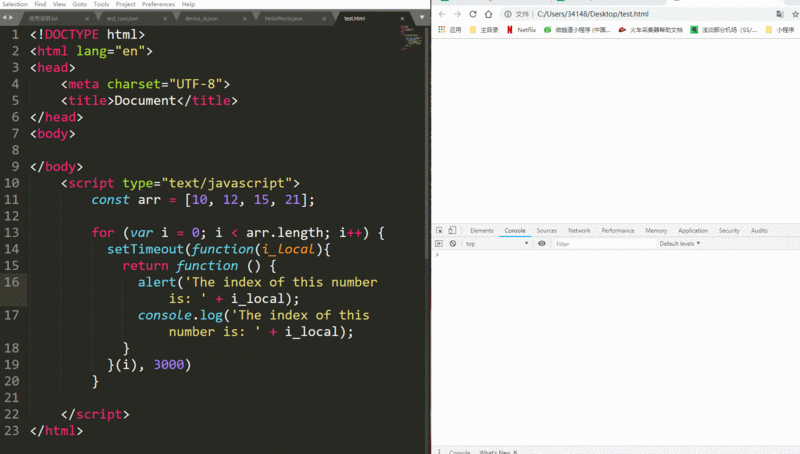Click the console Filter field

(604, 244)
